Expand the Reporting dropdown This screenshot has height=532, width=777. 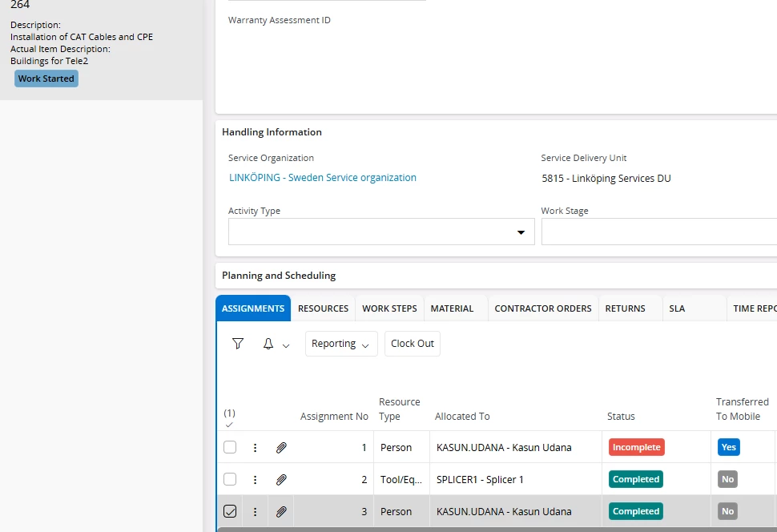click(340, 343)
